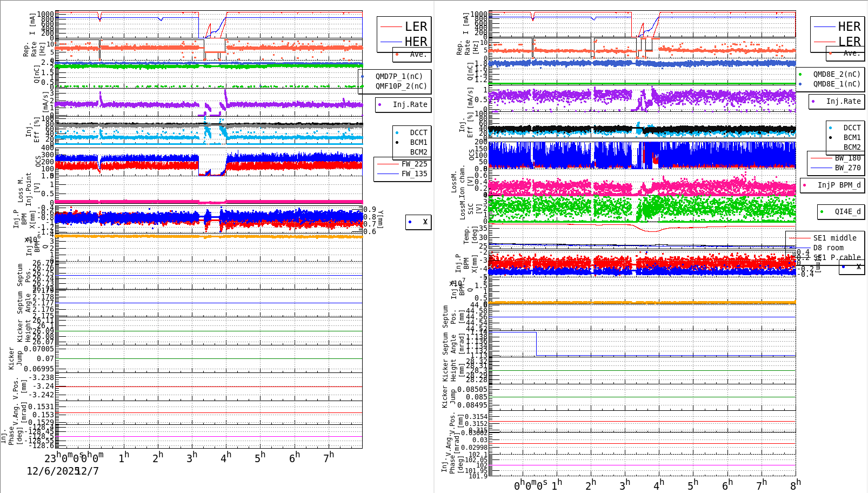
Task: Click BCM1 in the right chart's legend
Action: [x=852, y=137]
